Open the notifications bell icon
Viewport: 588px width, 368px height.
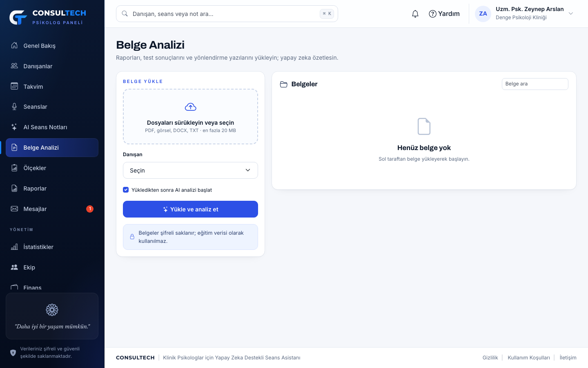[x=415, y=14]
